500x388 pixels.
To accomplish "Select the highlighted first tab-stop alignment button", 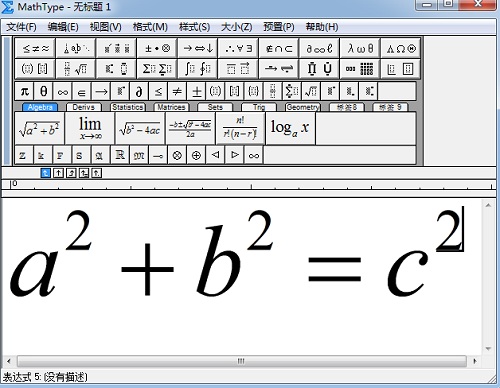I will (46, 173).
